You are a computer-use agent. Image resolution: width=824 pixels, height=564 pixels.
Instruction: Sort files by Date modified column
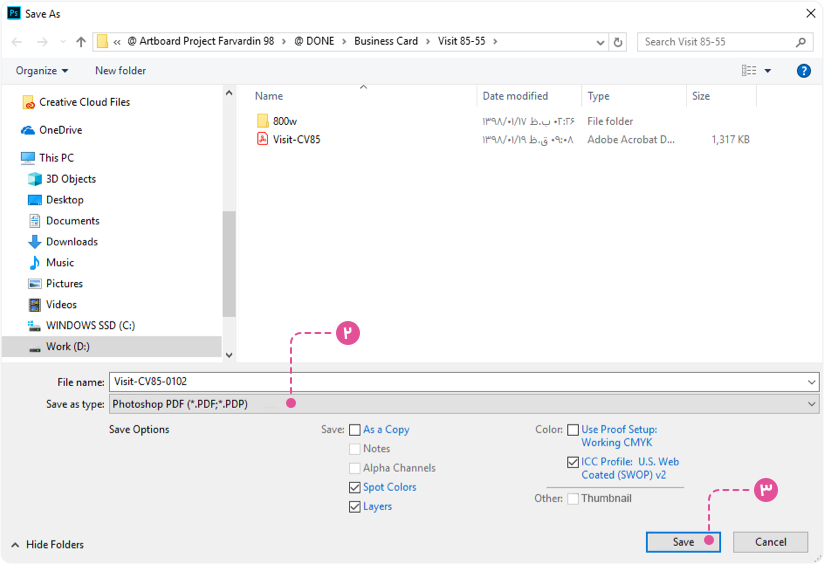coord(515,96)
